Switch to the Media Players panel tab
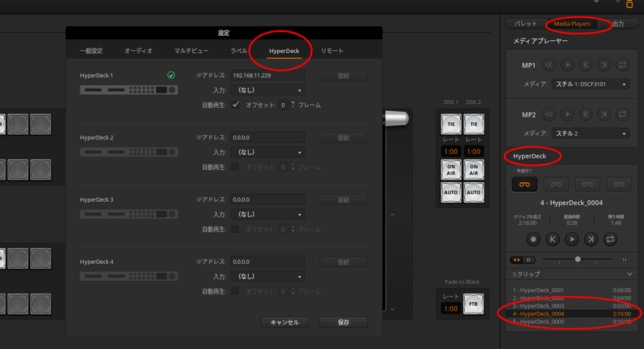Image resolution: width=644 pixels, height=349 pixels. click(572, 24)
